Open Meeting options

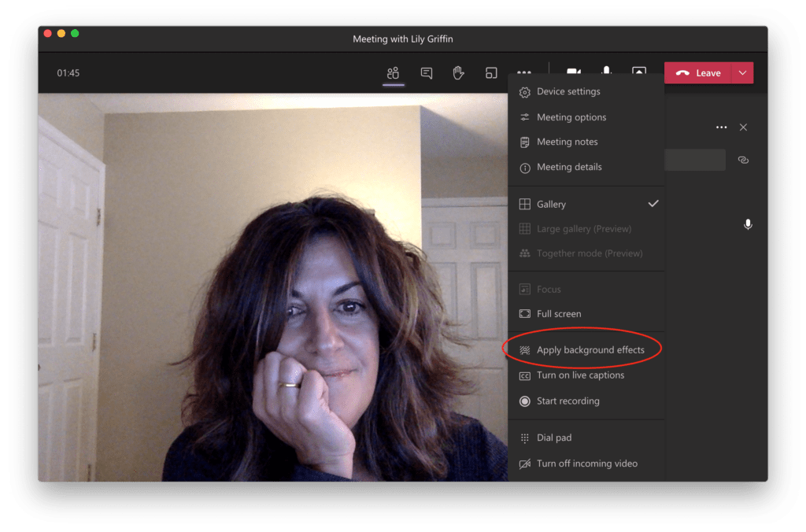click(586, 117)
